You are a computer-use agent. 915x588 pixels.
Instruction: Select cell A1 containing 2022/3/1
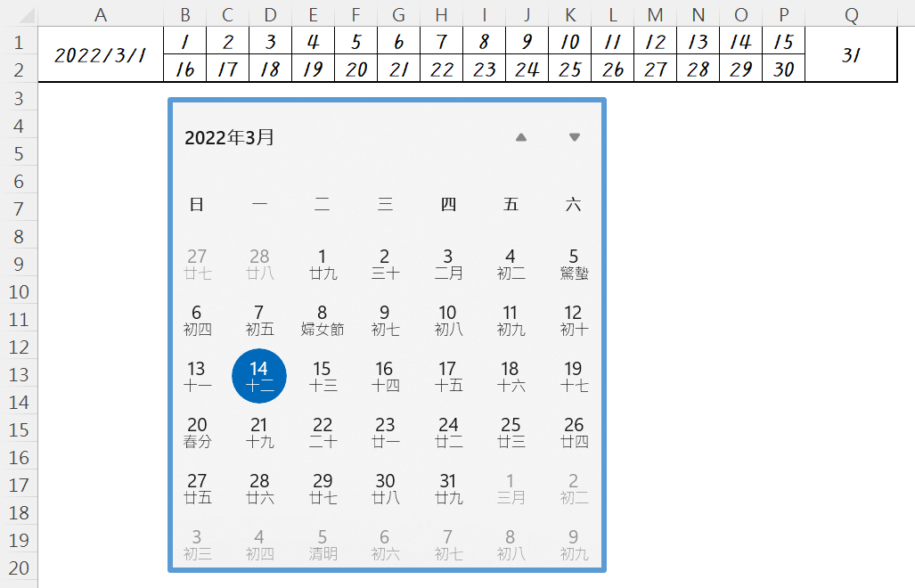tap(101, 55)
